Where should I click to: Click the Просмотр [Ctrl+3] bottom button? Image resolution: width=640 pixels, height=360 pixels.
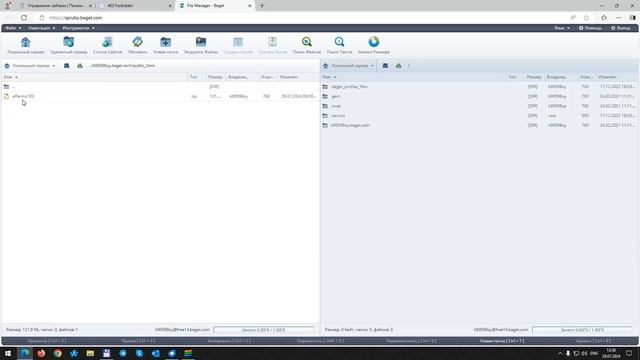[x=47, y=341]
